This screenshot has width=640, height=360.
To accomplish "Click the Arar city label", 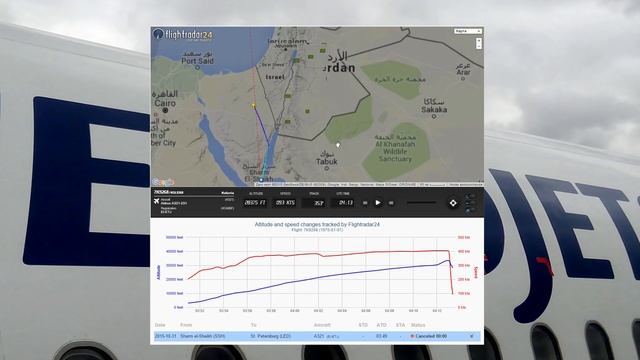I will point(463,72).
